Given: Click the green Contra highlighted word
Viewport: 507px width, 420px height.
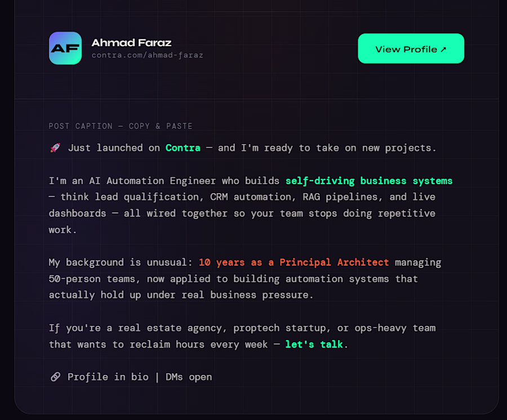Looking at the screenshot, I should pyautogui.click(x=183, y=148).
